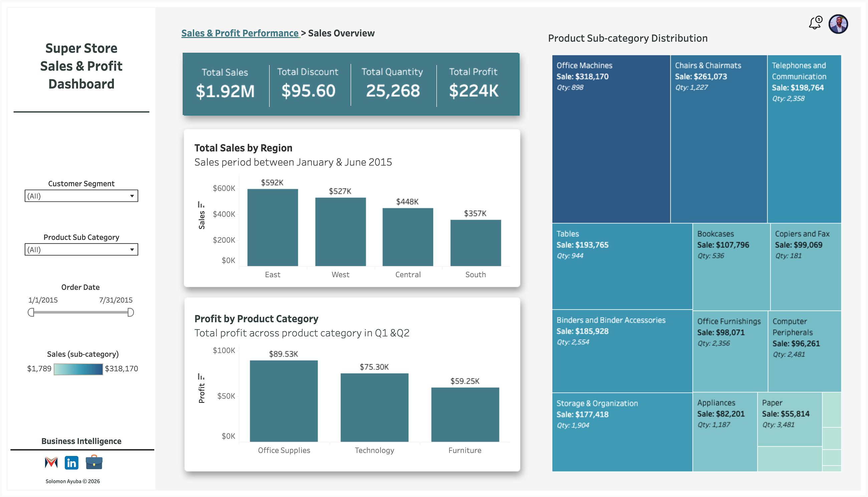This screenshot has height=497, width=868.
Task: Select the Copiers and Fax tile
Action: click(x=806, y=267)
